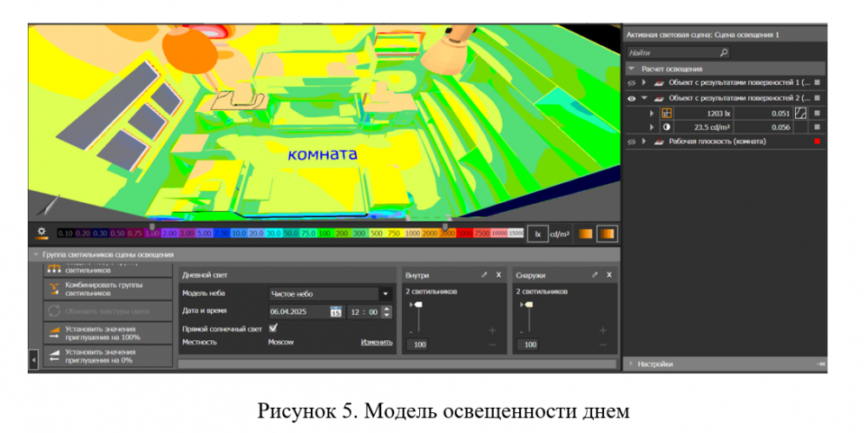Click the magnifier icon in the Найти search box
This screenshot has height=433, width=868.
[723, 53]
